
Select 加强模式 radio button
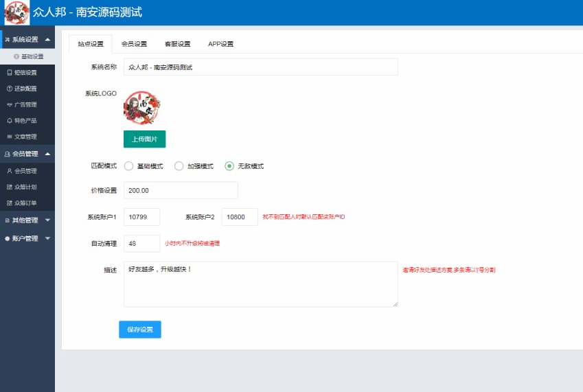tap(179, 166)
